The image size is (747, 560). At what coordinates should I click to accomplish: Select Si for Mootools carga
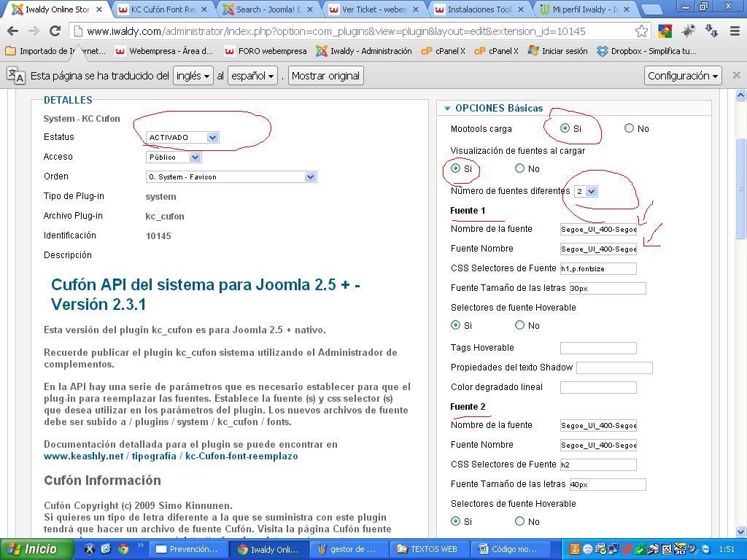pos(565,128)
